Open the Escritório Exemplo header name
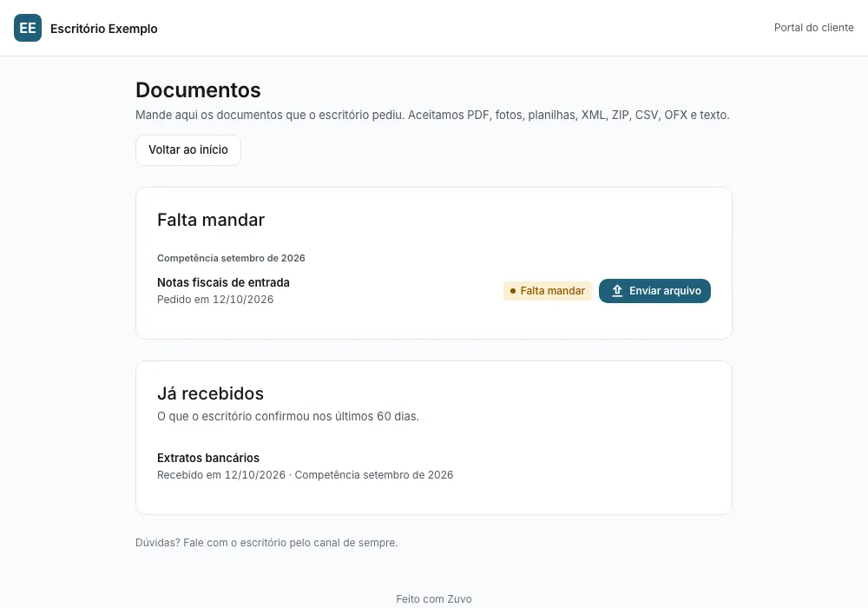868x608 pixels. pyautogui.click(x=103, y=29)
